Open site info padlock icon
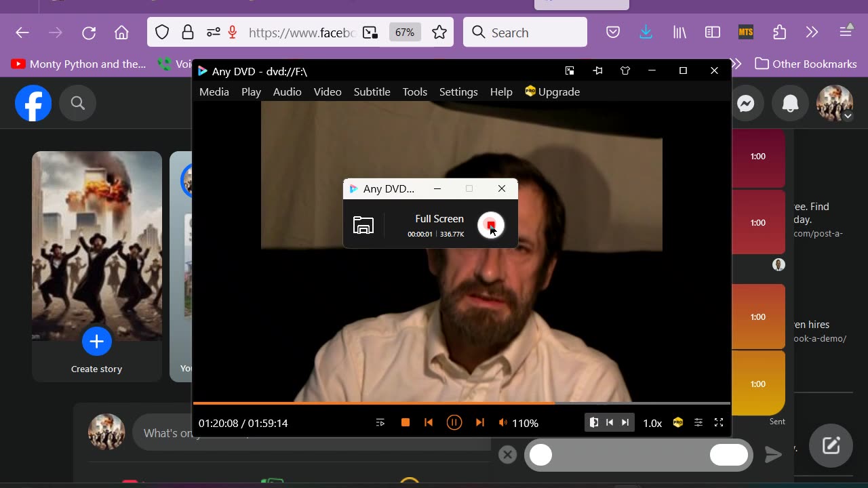The image size is (868, 488). point(188,33)
